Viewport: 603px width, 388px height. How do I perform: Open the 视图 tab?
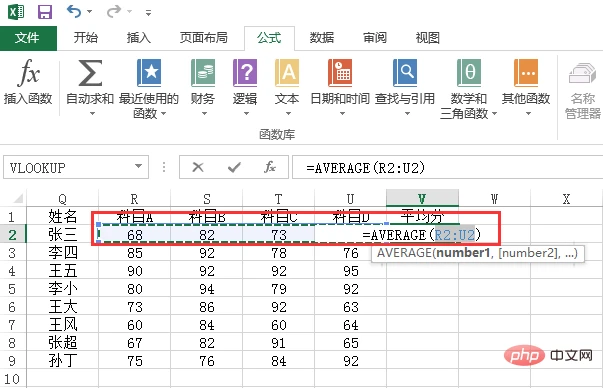point(428,38)
